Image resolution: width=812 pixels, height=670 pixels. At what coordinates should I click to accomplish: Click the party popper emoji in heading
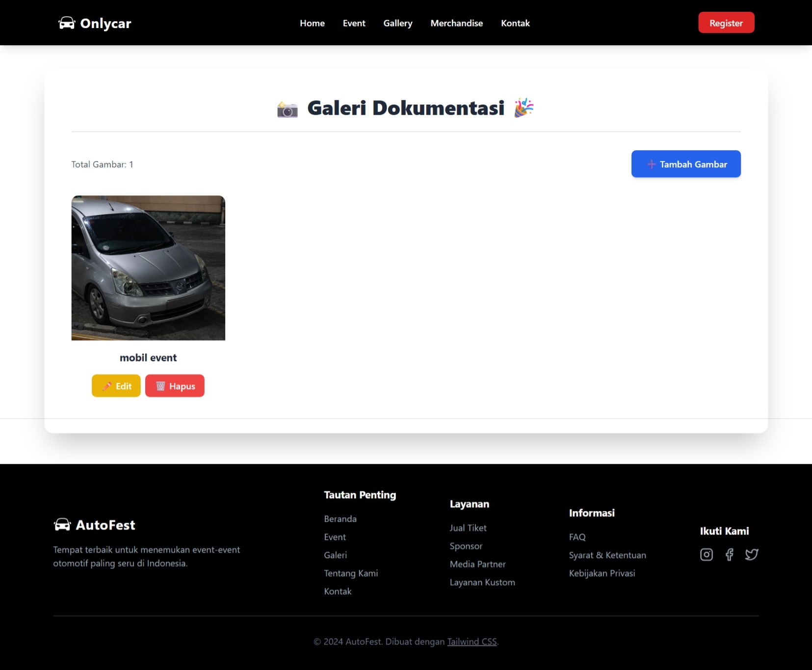(524, 107)
